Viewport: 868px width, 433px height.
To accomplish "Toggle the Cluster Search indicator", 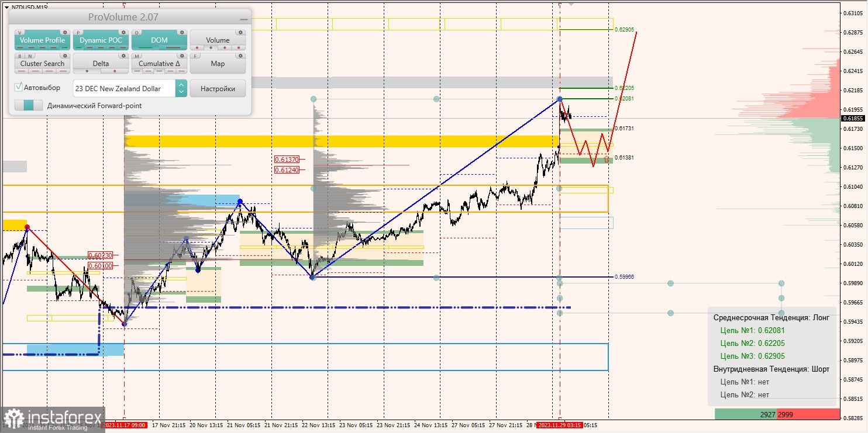I will pos(42,64).
